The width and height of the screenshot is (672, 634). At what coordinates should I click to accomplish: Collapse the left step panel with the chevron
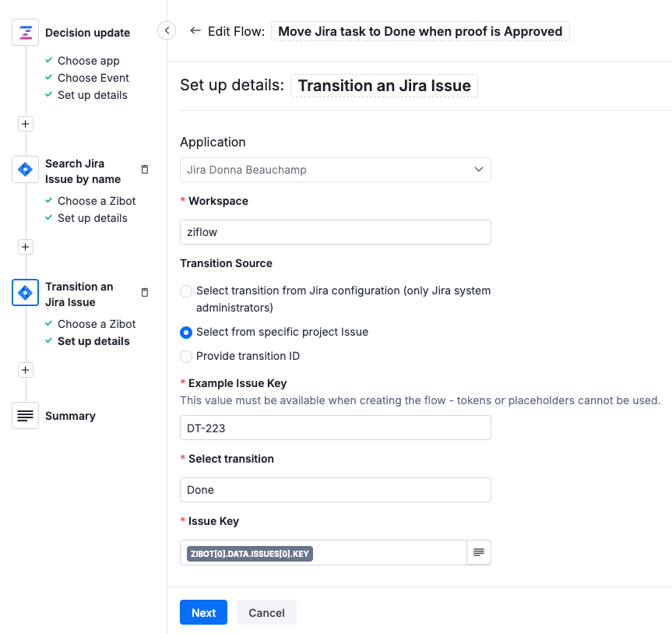pos(166,30)
